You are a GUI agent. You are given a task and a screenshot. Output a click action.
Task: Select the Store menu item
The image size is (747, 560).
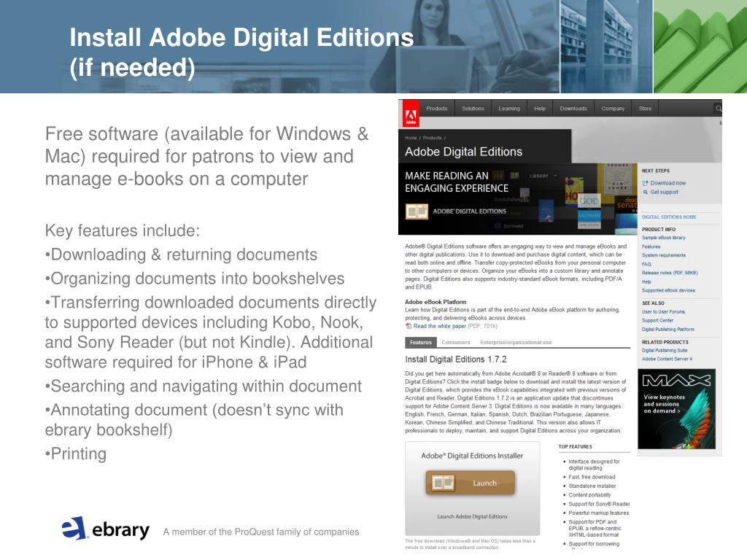[645, 109]
